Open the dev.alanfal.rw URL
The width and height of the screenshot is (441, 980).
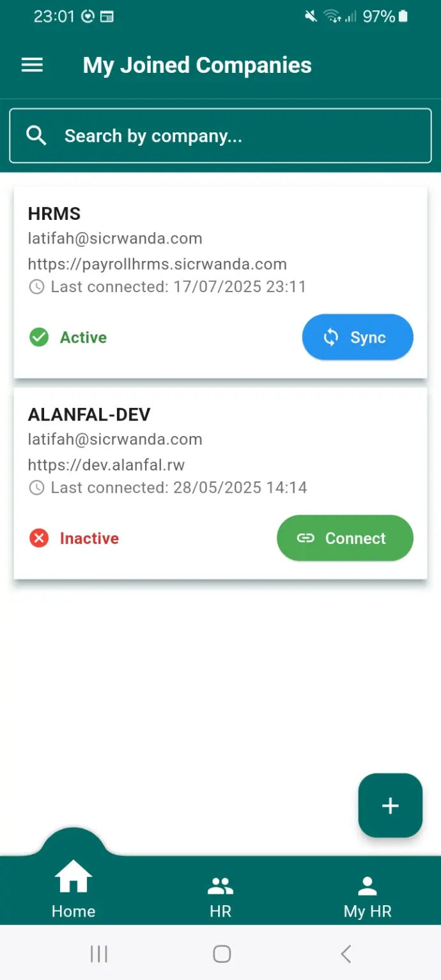(x=106, y=465)
